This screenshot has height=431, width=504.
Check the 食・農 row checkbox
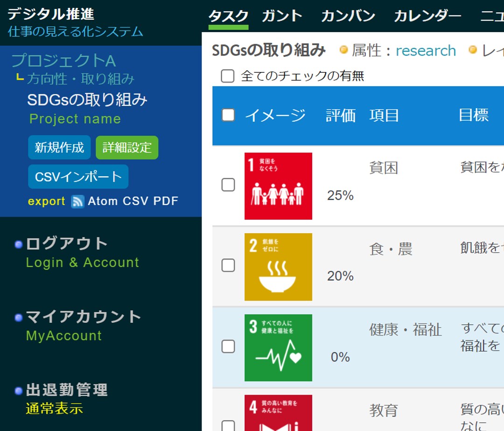[228, 265]
